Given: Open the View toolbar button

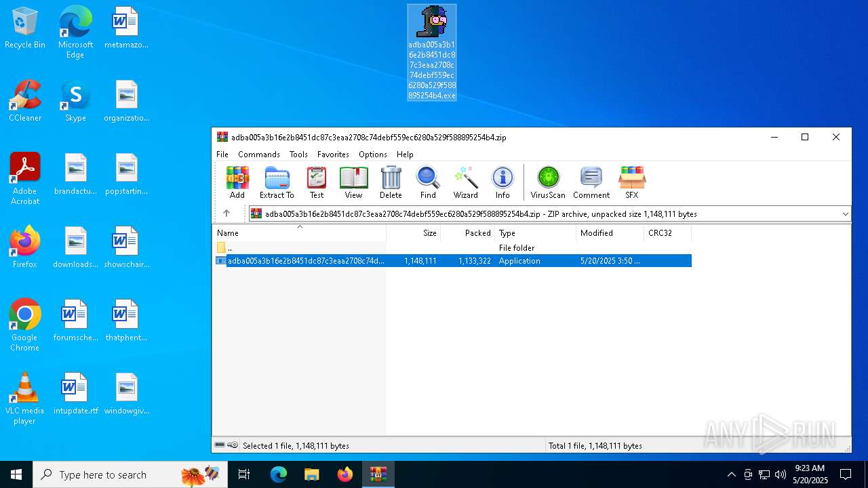Looking at the screenshot, I should point(353,182).
